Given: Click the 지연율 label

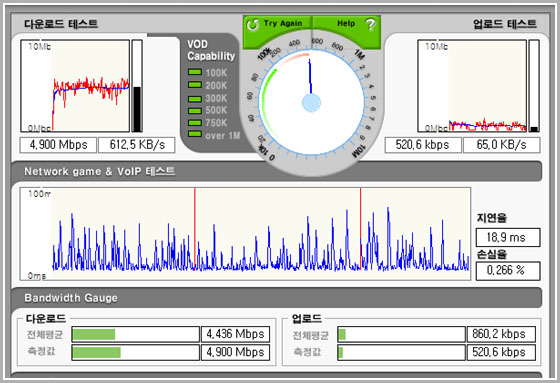Looking at the screenshot, I should click(x=492, y=218).
